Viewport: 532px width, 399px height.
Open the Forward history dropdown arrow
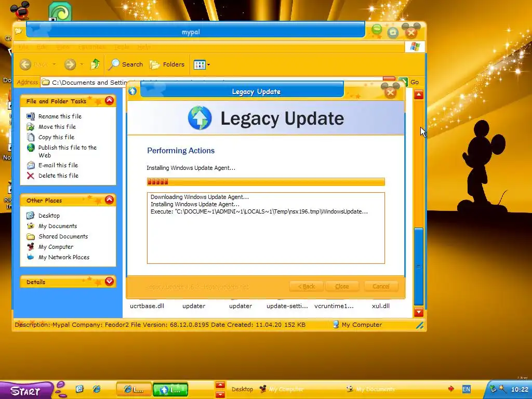tap(82, 64)
